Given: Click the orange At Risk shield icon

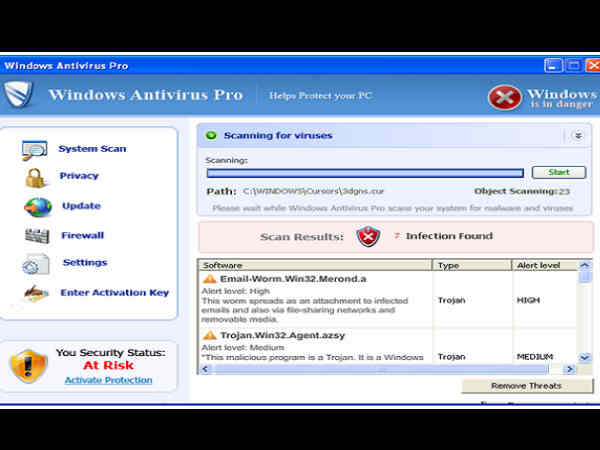Looking at the screenshot, I should click(x=28, y=366).
